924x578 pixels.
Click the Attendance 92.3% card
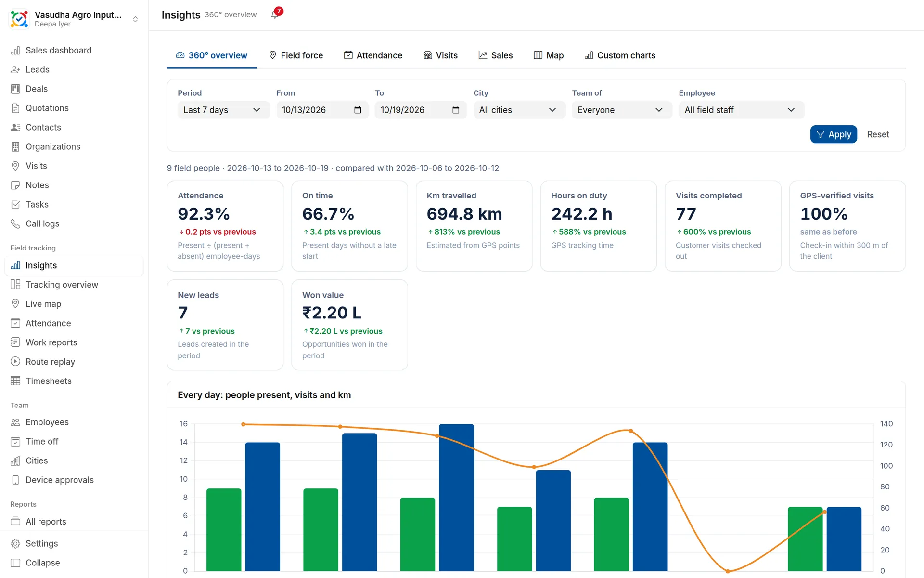click(225, 226)
